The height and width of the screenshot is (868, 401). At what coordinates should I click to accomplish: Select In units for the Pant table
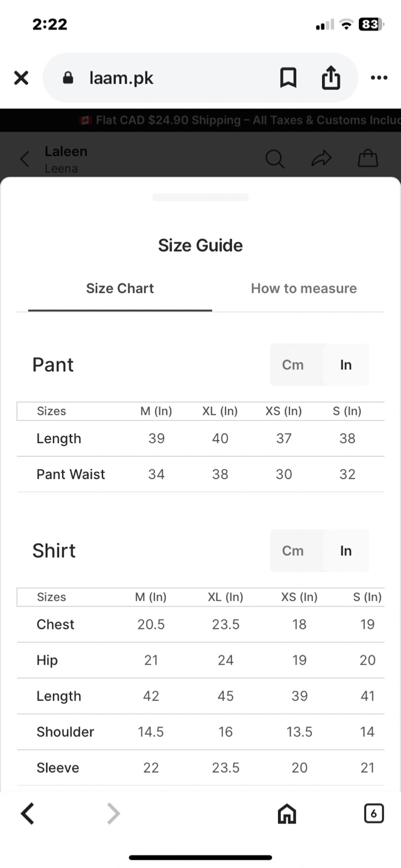click(x=346, y=365)
